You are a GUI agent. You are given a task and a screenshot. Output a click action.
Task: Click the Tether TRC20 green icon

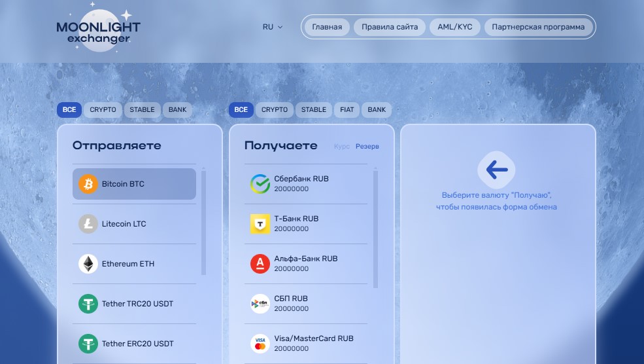click(88, 304)
